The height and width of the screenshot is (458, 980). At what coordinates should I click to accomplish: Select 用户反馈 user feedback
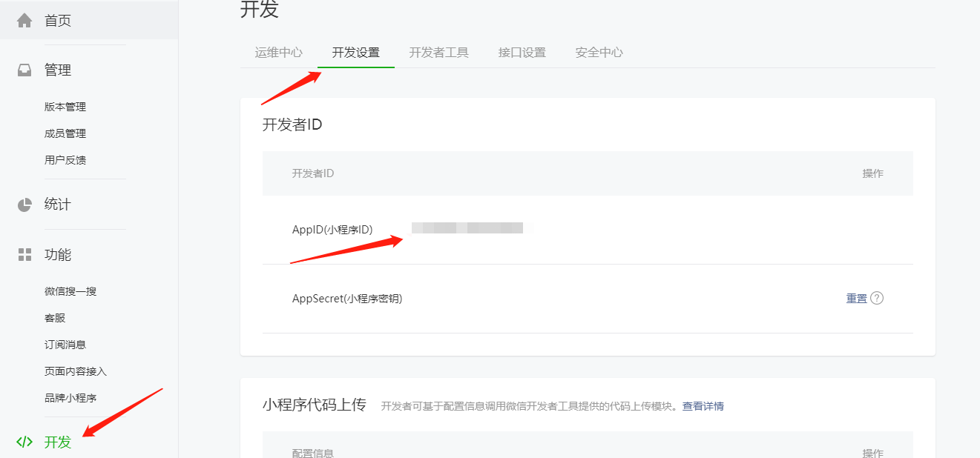tap(65, 159)
